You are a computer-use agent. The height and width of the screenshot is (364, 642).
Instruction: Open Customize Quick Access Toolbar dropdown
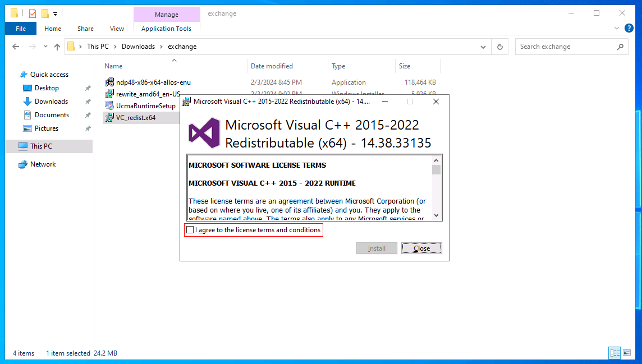point(55,14)
